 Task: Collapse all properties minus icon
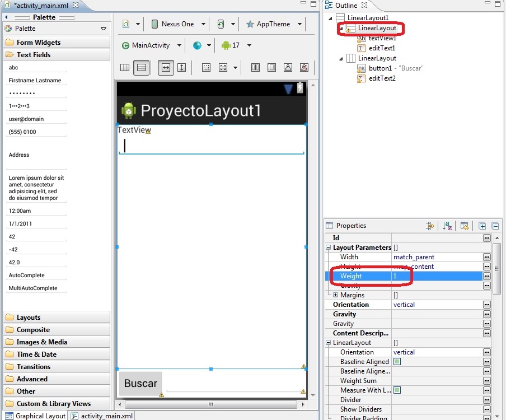point(495,226)
